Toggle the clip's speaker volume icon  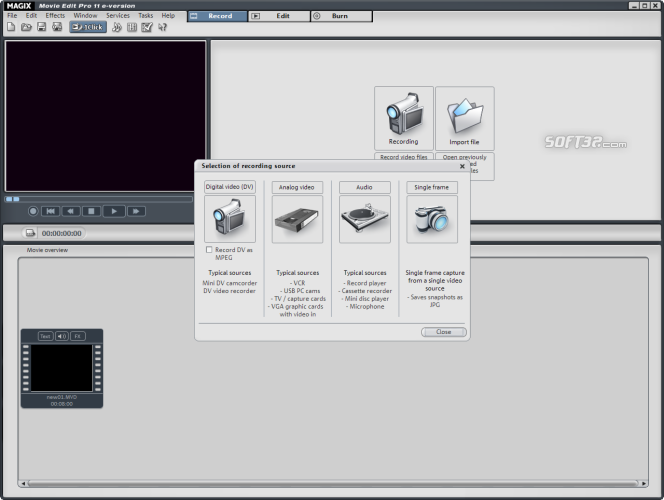62,336
